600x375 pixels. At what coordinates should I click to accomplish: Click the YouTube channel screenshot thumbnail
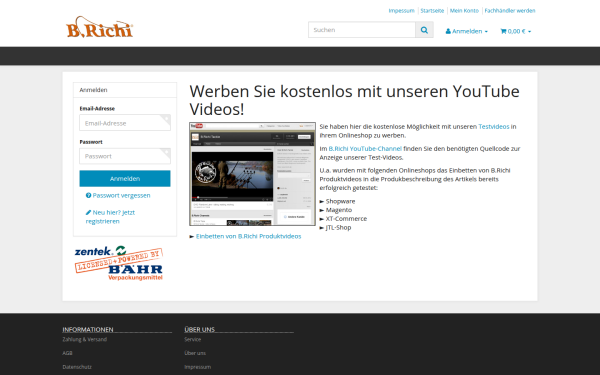click(253, 174)
